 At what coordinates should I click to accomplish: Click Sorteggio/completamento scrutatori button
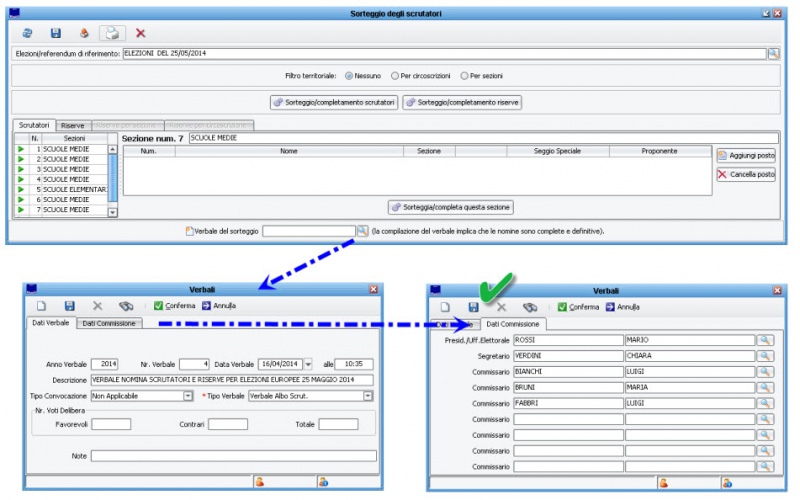click(x=334, y=102)
